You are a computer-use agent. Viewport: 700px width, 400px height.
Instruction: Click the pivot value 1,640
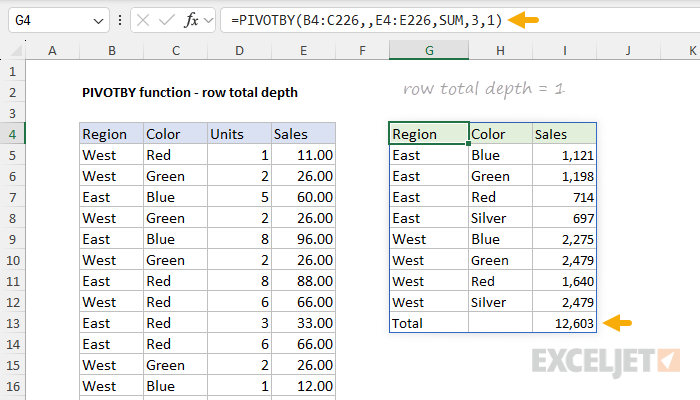coord(564,281)
